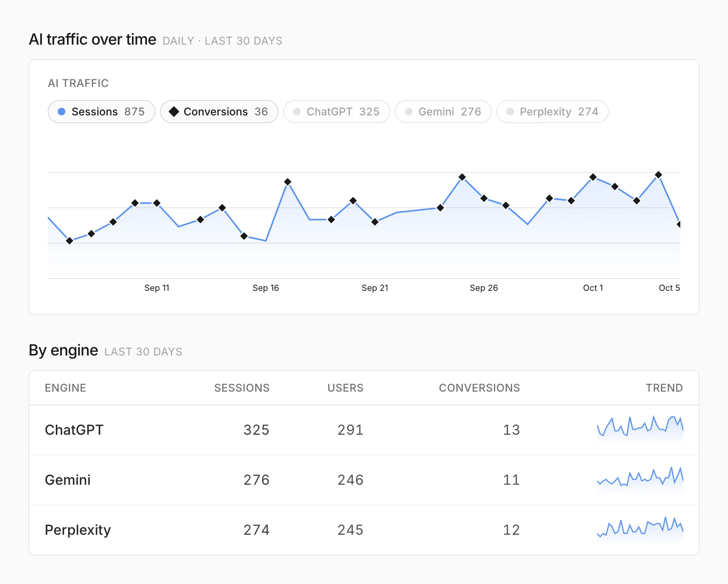Click the Oct 1 axis label
Image resolution: width=728 pixels, height=584 pixels.
click(x=593, y=288)
